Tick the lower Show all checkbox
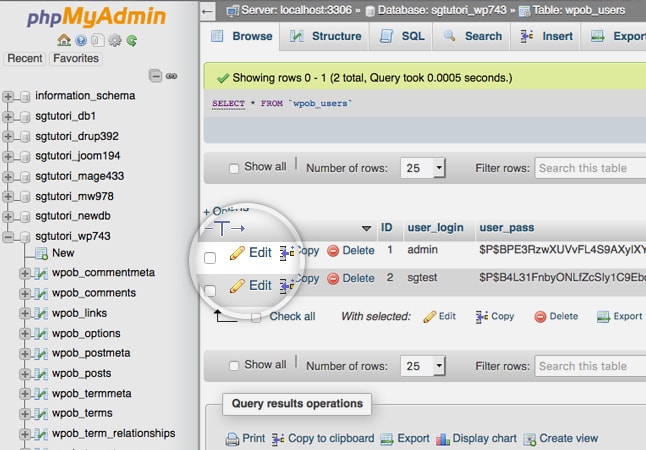646x450 pixels. pos(234,366)
